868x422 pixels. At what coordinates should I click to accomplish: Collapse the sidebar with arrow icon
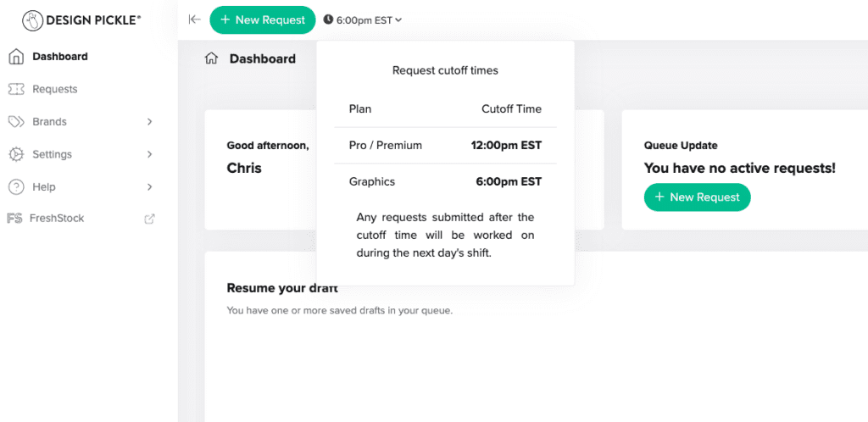pyautogui.click(x=194, y=19)
